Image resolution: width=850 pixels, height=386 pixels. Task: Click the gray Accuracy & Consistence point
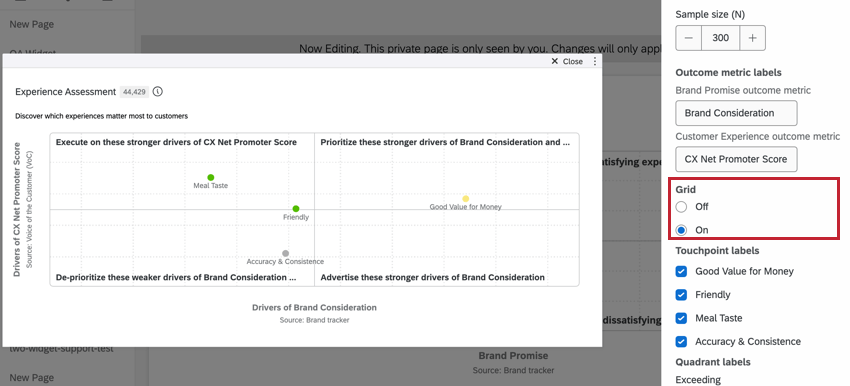click(286, 253)
